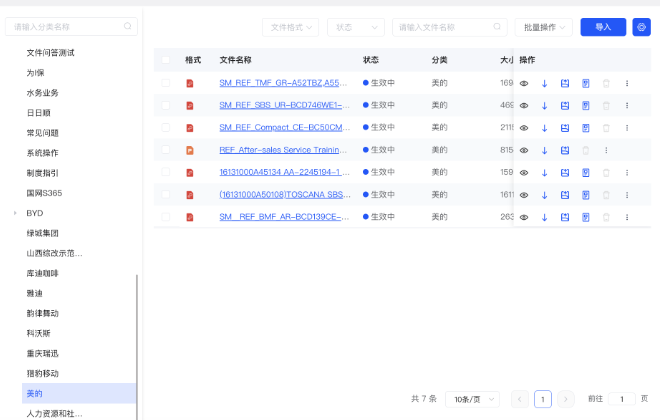The width and height of the screenshot is (660, 420).
Task: Select 库迪咖啡 category in sidebar
Action: tap(44, 273)
